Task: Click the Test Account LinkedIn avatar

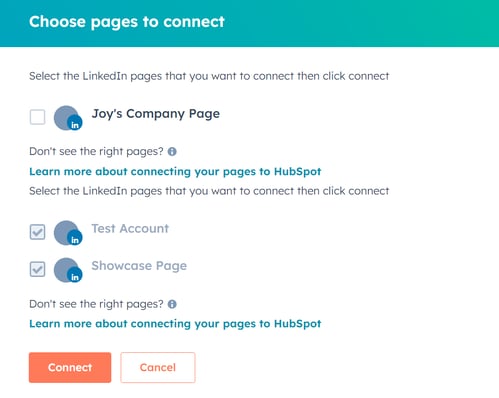Action: (68, 233)
